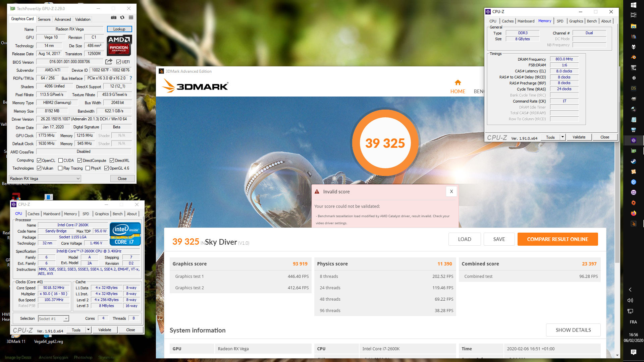Screen dimensions: 644x362
Task: Open the GPU-Z hamburger menu
Action: pos(131,17)
